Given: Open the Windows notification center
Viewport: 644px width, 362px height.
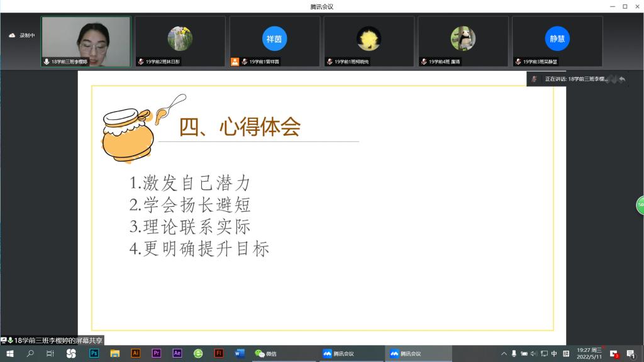Looking at the screenshot, I should click(630, 353).
